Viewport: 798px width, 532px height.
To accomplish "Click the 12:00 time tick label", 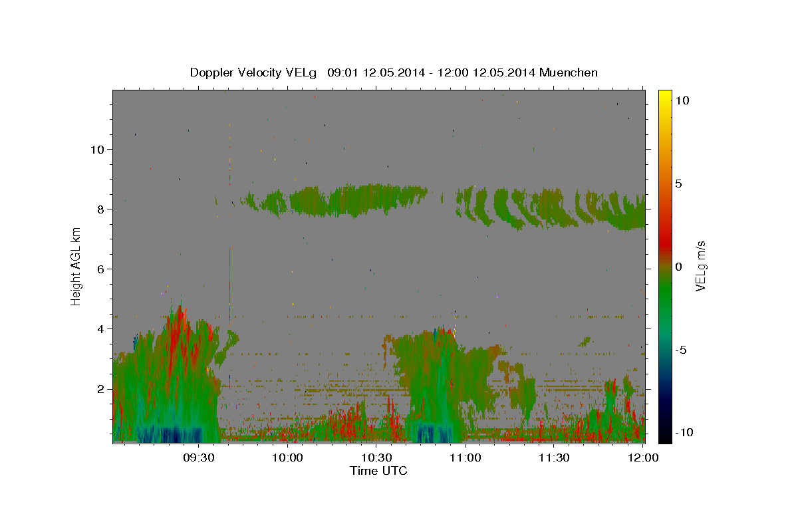I will (x=642, y=458).
